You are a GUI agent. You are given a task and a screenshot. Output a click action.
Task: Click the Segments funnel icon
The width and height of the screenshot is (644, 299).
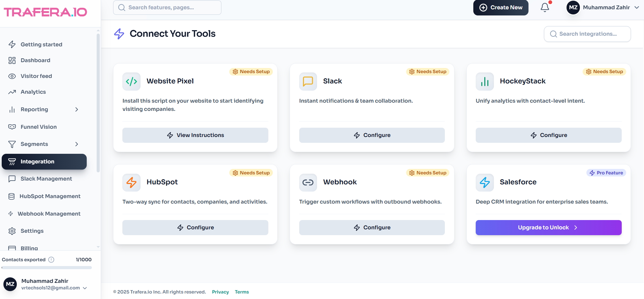coord(12,144)
